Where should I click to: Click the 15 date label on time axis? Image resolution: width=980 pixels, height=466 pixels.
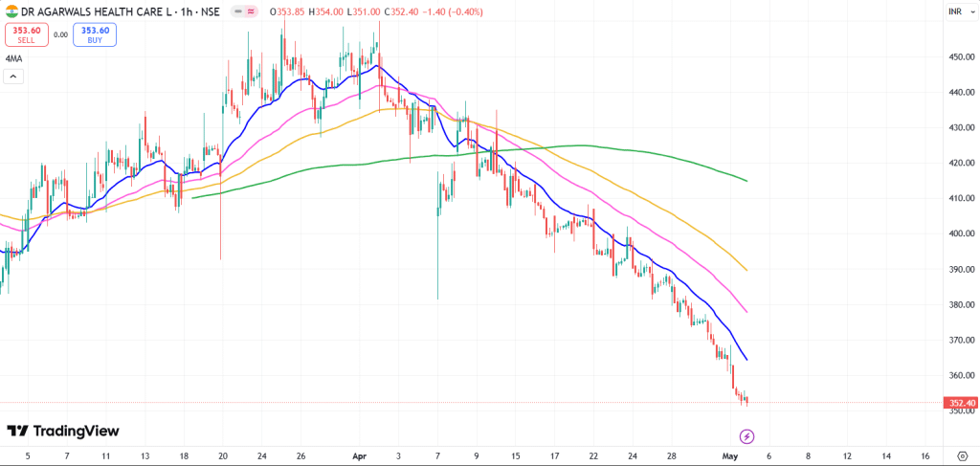(x=515, y=456)
